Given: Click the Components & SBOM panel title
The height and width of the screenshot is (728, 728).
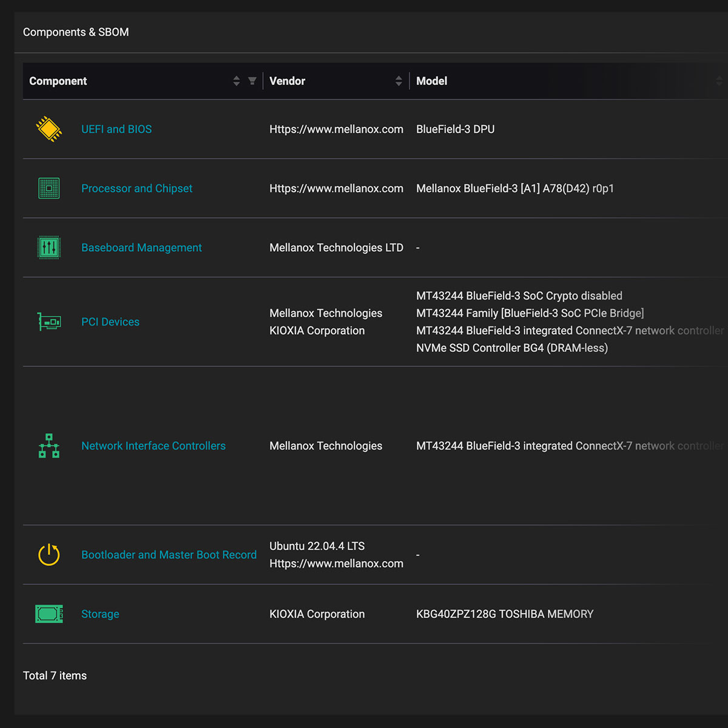Looking at the screenshot, I should click(x=76, y=32).
